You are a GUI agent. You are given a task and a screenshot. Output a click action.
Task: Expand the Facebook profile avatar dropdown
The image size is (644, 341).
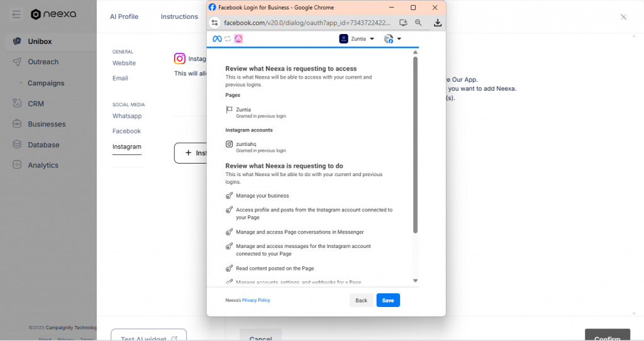click(x=392, y=39)
